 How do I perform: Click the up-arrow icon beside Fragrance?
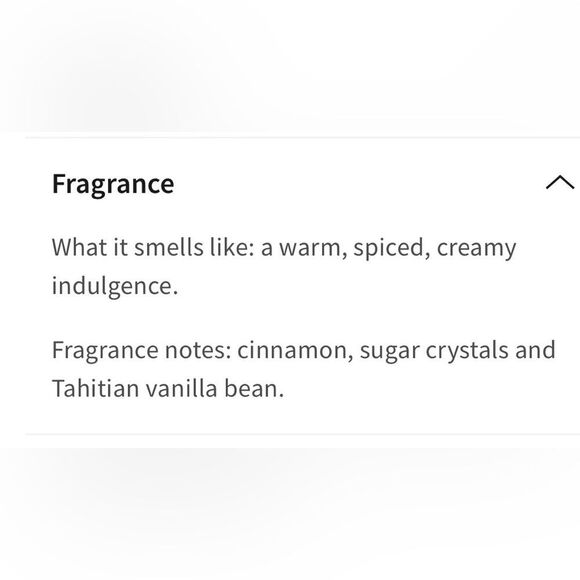560,182
